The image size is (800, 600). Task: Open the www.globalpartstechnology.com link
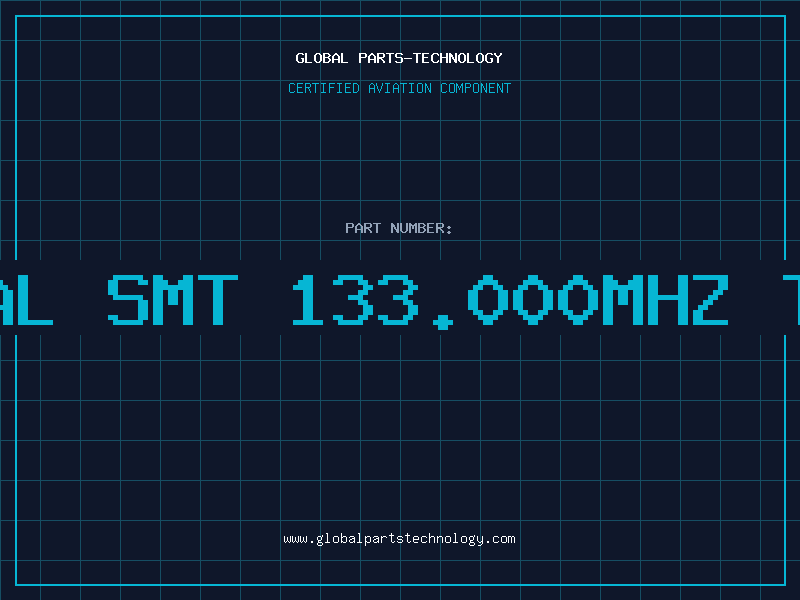point(399,539)
